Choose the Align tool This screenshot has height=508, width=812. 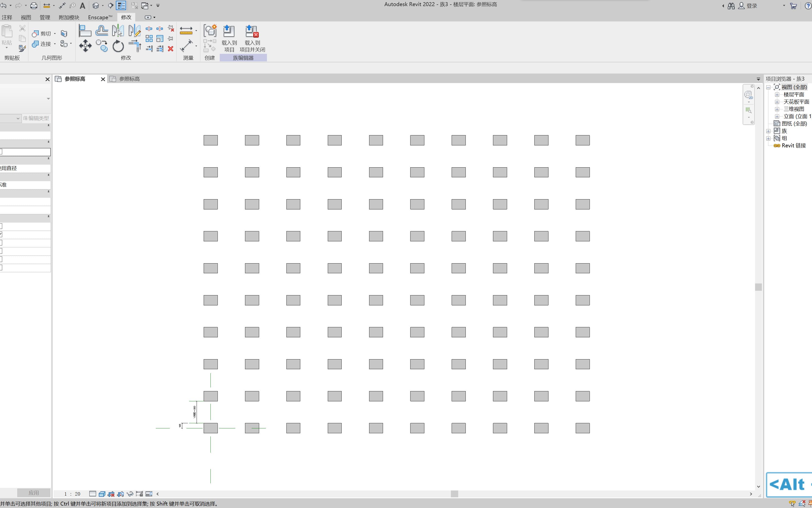coord(85,31)
